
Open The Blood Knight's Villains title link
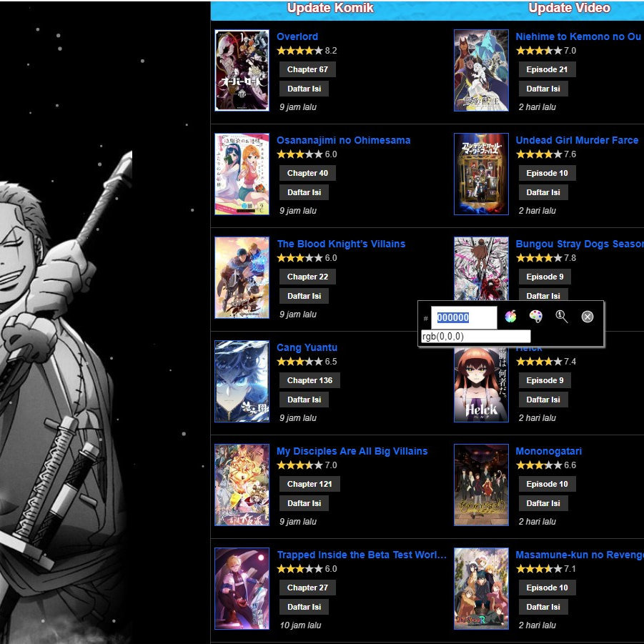341,244
